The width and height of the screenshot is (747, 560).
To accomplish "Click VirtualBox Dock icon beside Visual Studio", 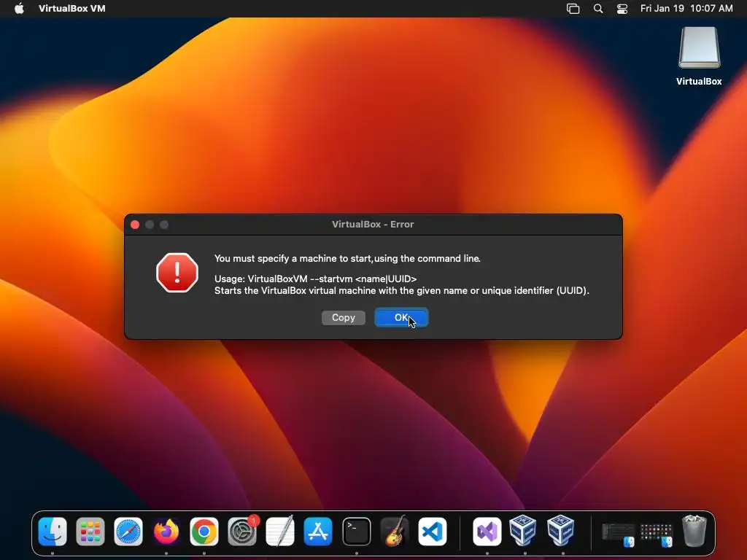I will [522, 530].
